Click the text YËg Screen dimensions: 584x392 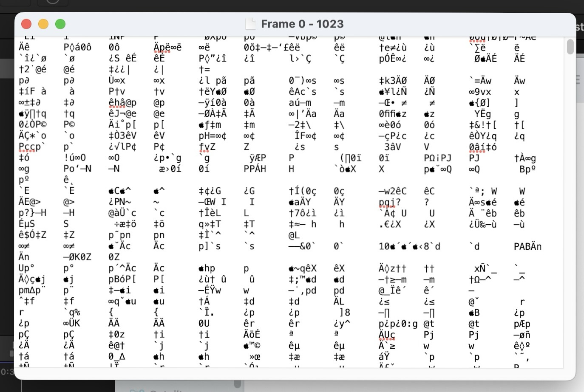[x=483, y=114]
